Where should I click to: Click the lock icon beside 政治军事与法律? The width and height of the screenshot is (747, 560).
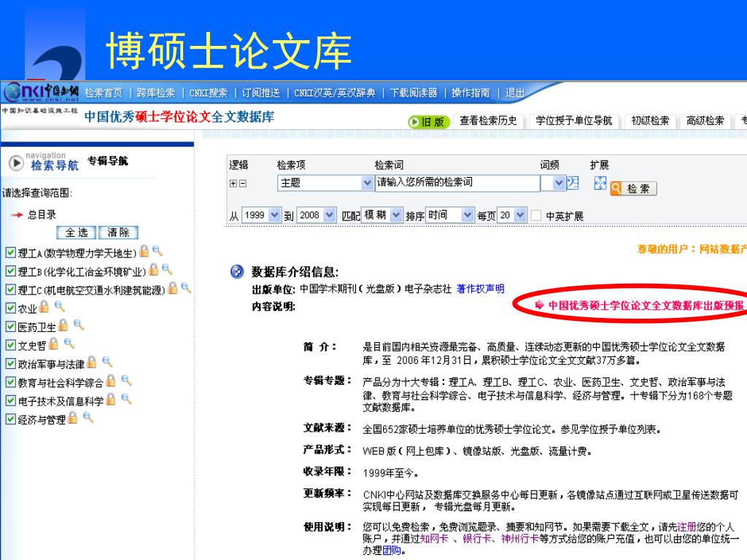[91, 362]
